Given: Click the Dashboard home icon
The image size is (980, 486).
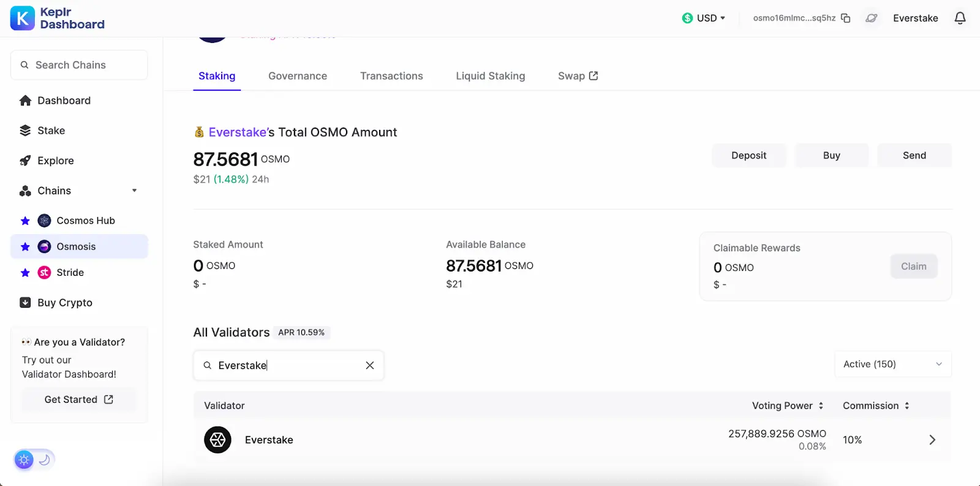Looking at the screenshot, I should (25, 101).
